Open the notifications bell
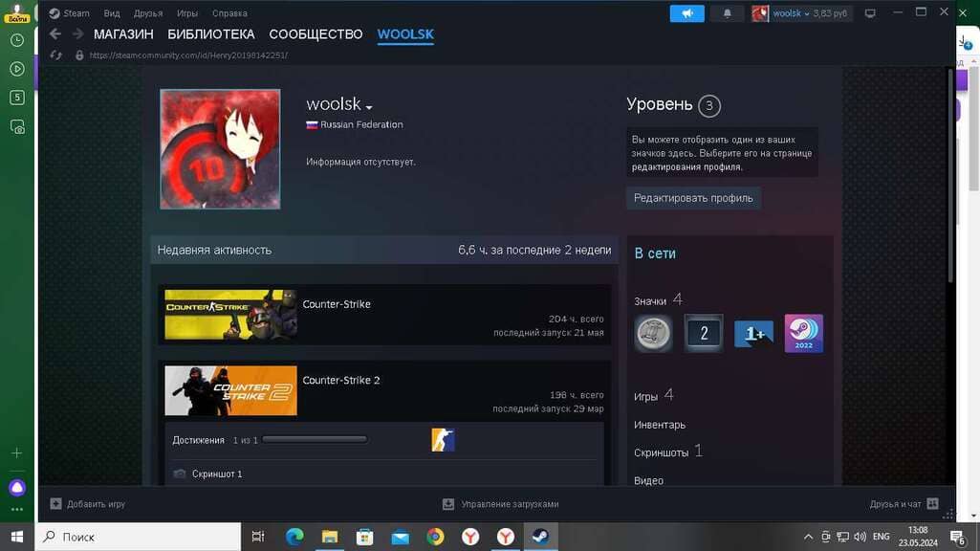The width and height of the screenshot is (980, 551). click(x=727, y=13)
